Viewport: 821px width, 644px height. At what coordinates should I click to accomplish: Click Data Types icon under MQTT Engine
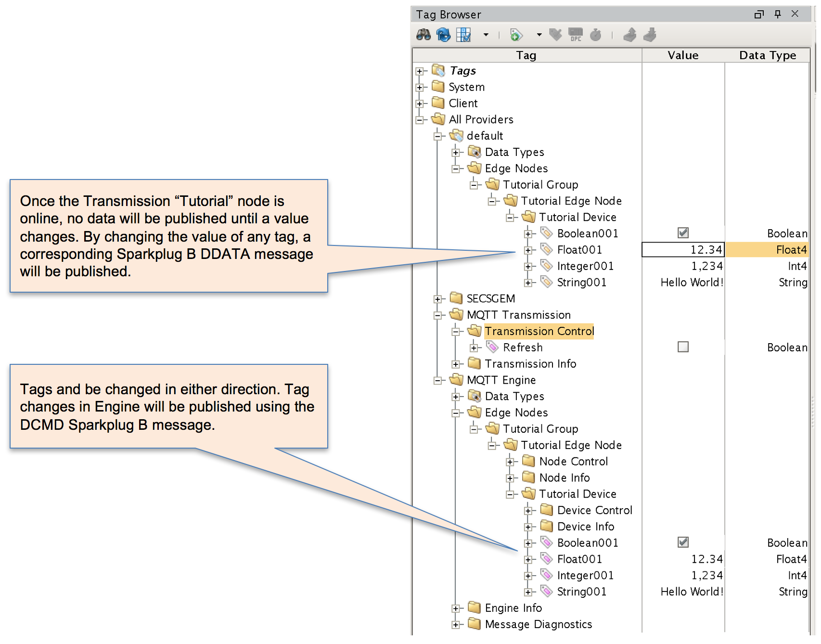475,396
